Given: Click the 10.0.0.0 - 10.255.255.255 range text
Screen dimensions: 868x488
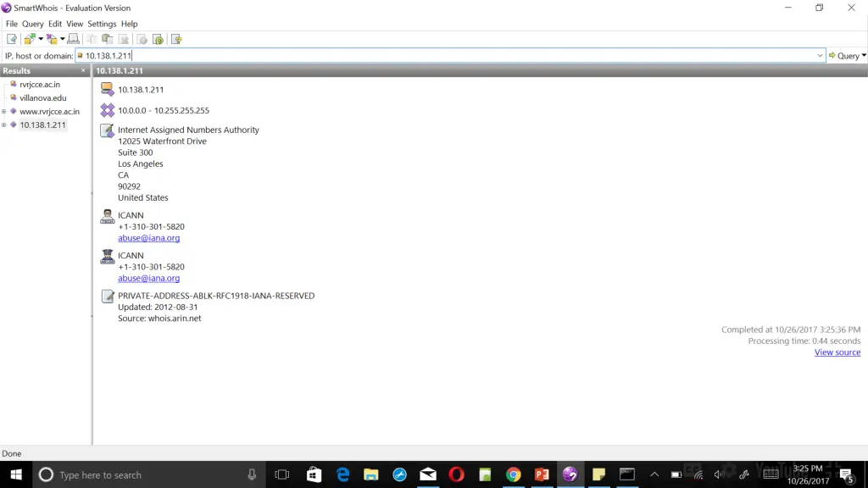Looking at the screenshot, I should 164,110.
